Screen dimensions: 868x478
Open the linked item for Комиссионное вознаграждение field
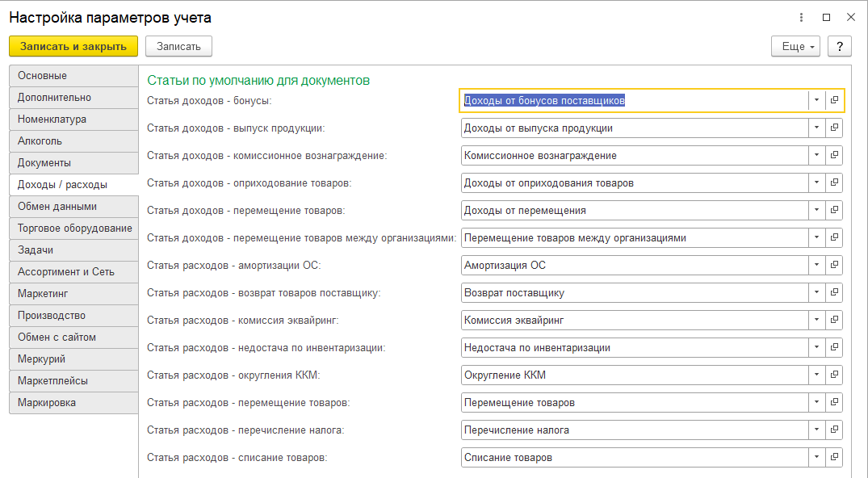(834, 155)
